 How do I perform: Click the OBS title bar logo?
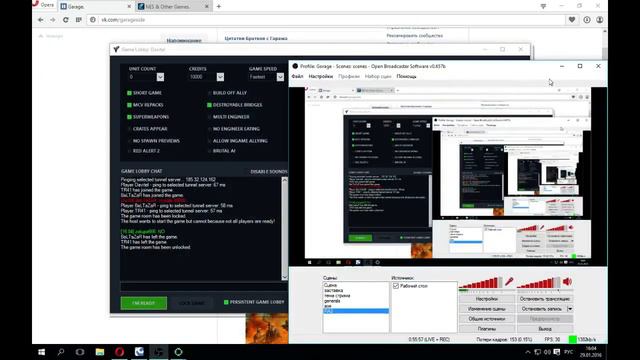click(x=295, y=66)
